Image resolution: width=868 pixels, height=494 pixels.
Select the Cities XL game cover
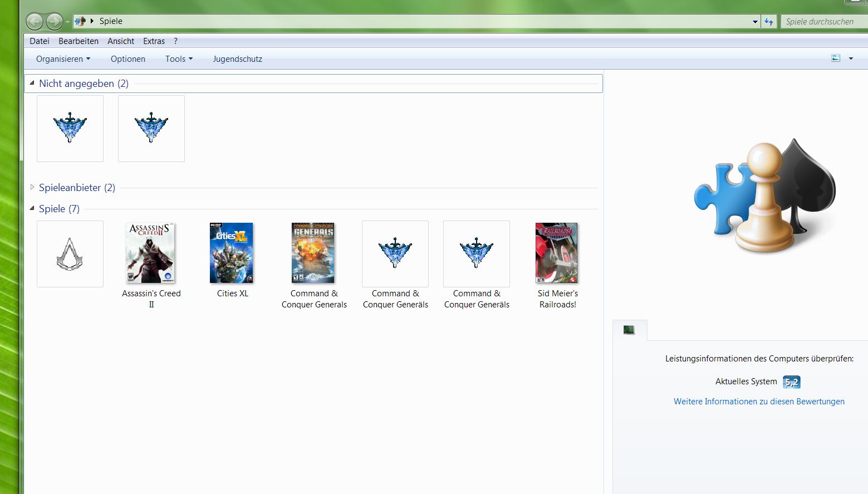232,253
